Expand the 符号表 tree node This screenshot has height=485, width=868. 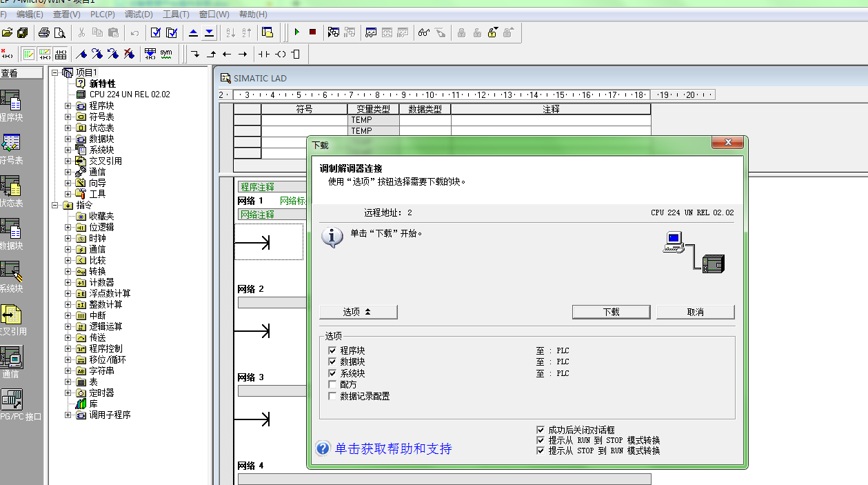coord(68,117)
